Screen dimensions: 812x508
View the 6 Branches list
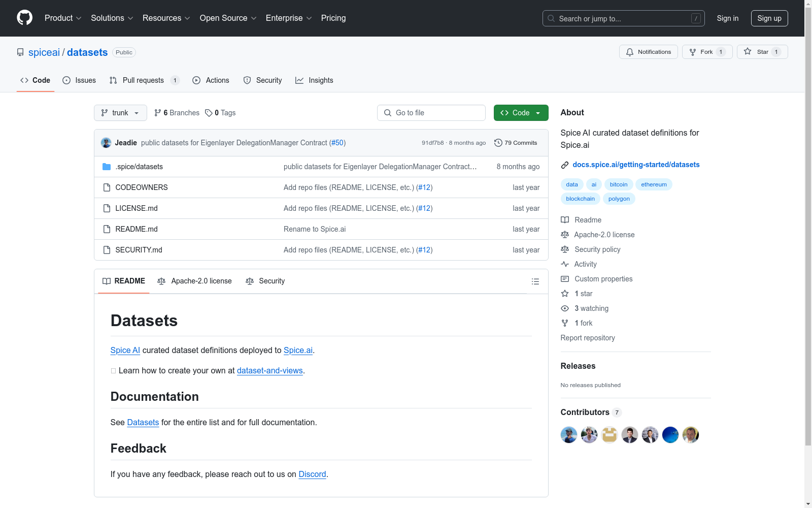click(177, 113)
